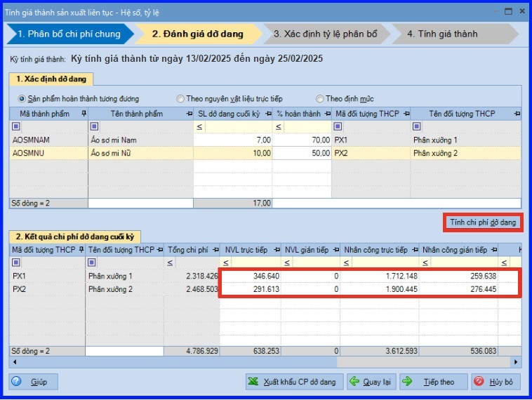Open filter operator for SL dở dang cuối kỳ
This screenshot has width=532, height=400.
199,126
